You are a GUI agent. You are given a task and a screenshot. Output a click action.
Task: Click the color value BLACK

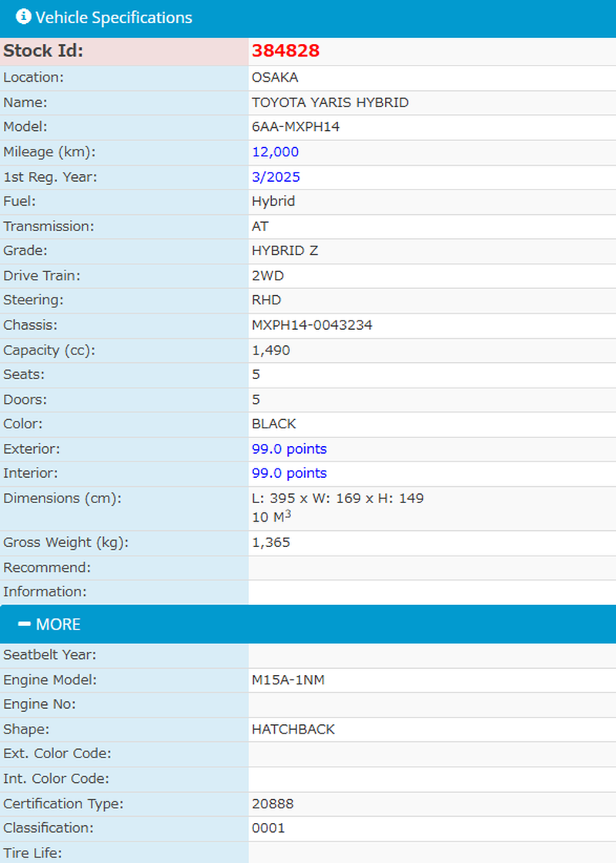click(274, 424)
